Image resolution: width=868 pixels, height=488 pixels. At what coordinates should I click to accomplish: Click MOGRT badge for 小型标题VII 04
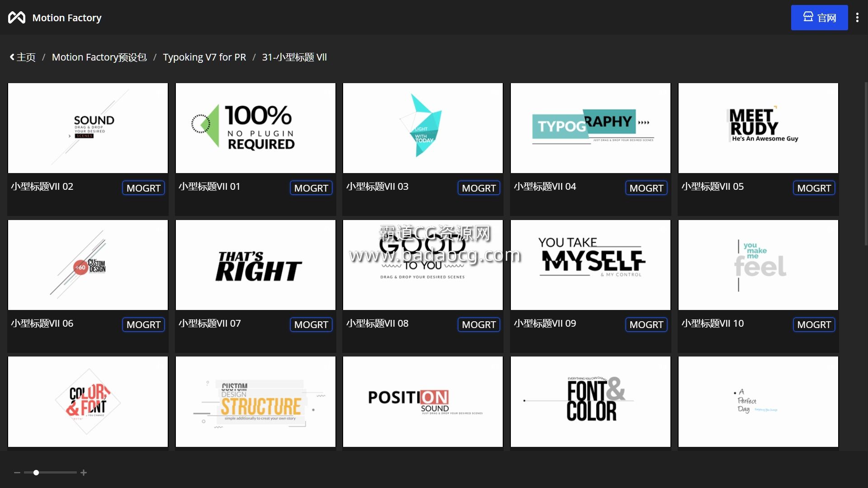[x=646, y=188]
